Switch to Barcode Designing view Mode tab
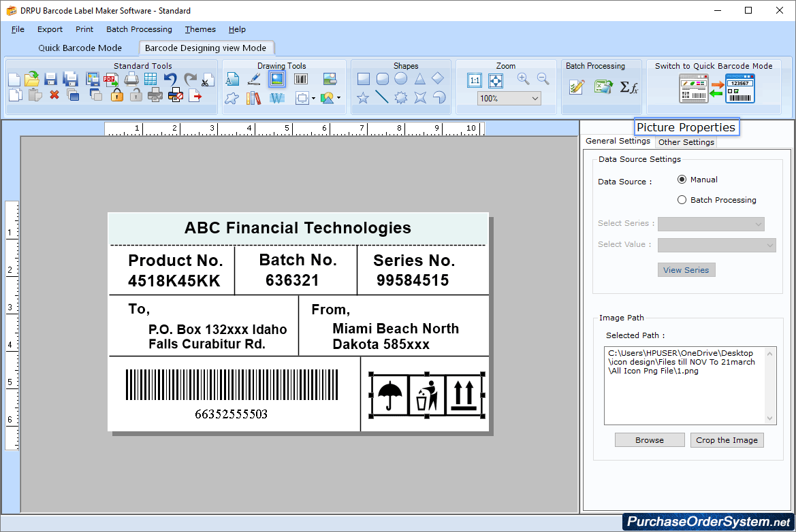 tap(206, 48)
